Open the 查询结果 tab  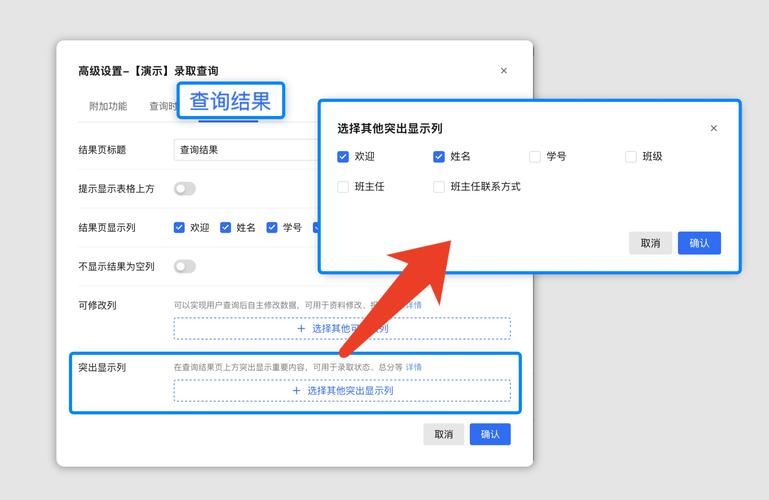coord(231,101)
